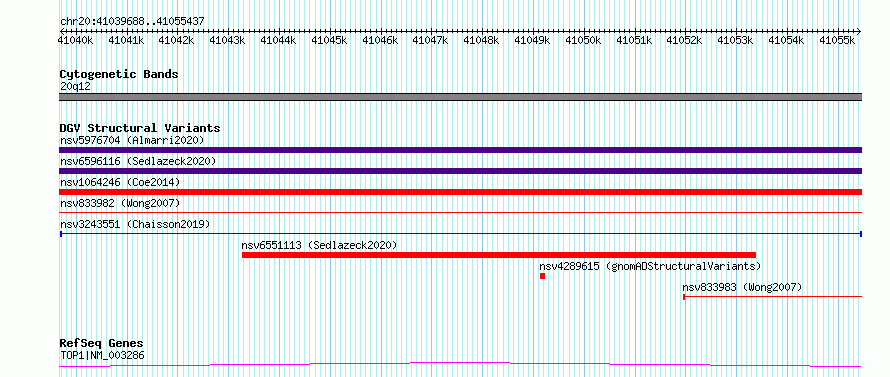Click the 41044k ruler tick label
Viewport: 890px width, 377px height.
(278, 40)
